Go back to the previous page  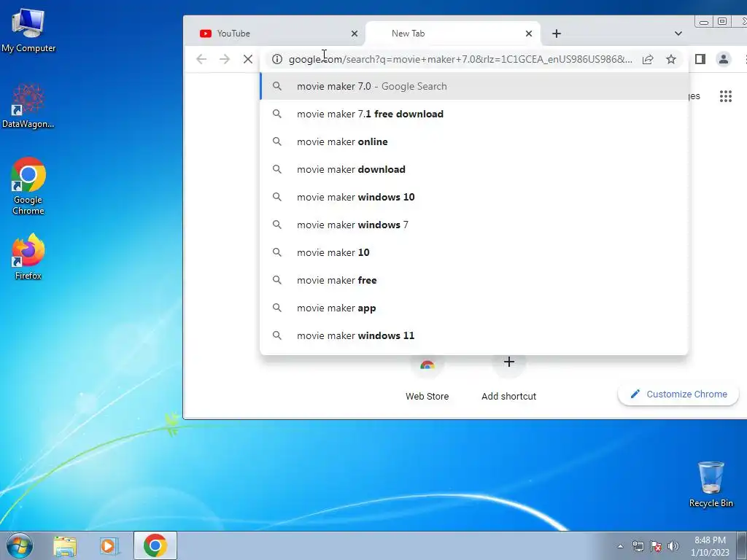pyautogui.click(x=201, y=59)
